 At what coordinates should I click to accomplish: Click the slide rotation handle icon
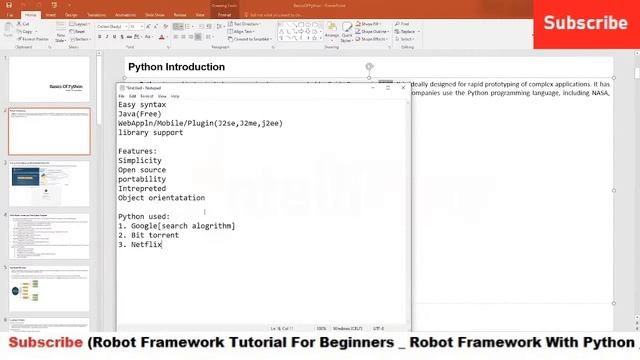pos(369,66)
